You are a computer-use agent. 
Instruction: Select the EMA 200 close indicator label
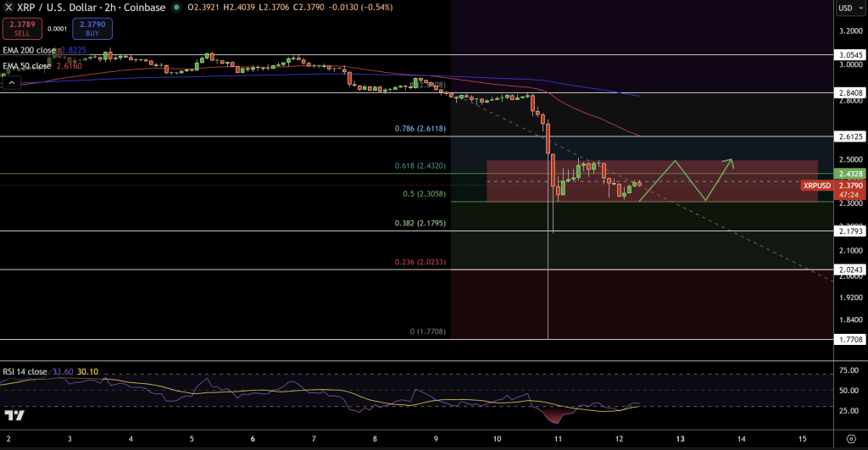[x=27, y=51]
